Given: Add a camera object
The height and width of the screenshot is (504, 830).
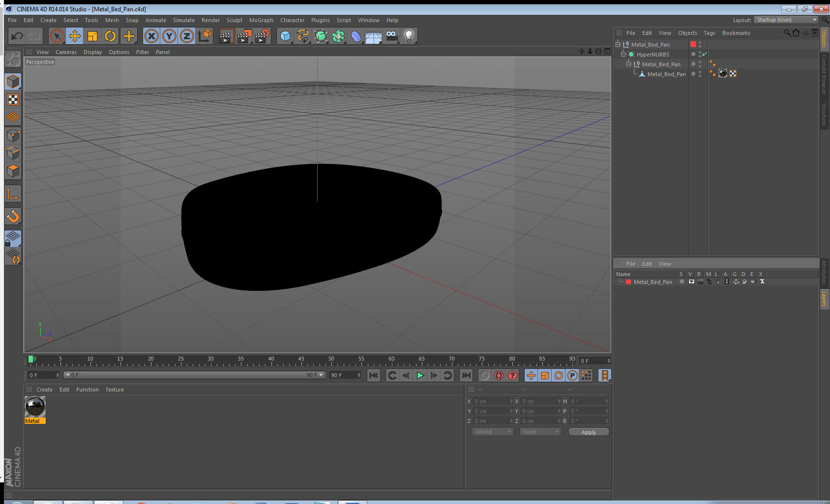Looking at the screenshot, I should (391, 36).
